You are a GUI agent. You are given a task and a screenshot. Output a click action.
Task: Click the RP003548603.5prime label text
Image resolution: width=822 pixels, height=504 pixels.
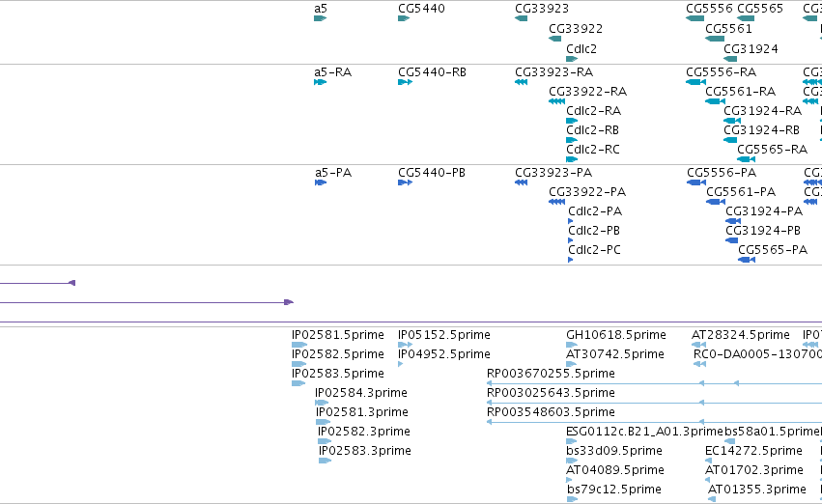[x=551, y=413]
